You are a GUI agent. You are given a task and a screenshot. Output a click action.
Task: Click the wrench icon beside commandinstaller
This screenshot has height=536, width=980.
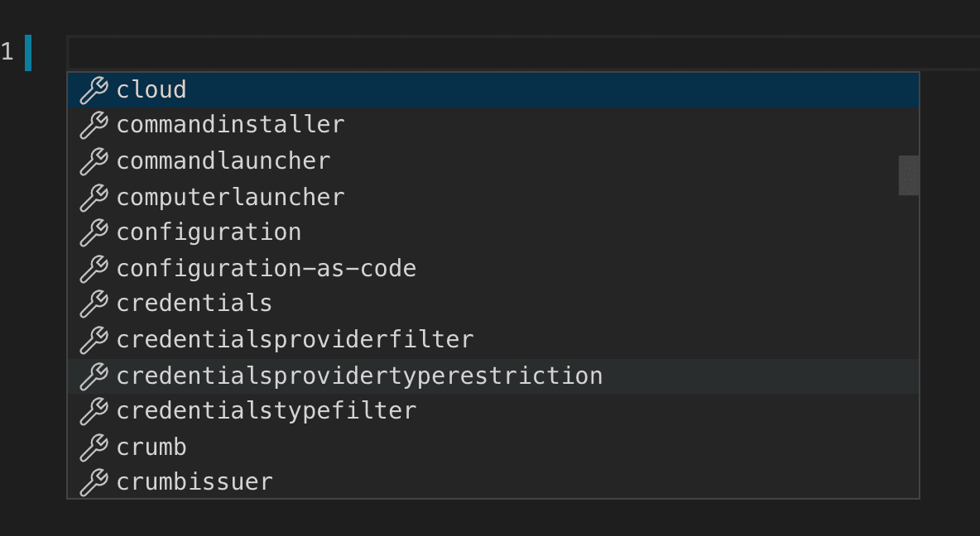point(93,124)
